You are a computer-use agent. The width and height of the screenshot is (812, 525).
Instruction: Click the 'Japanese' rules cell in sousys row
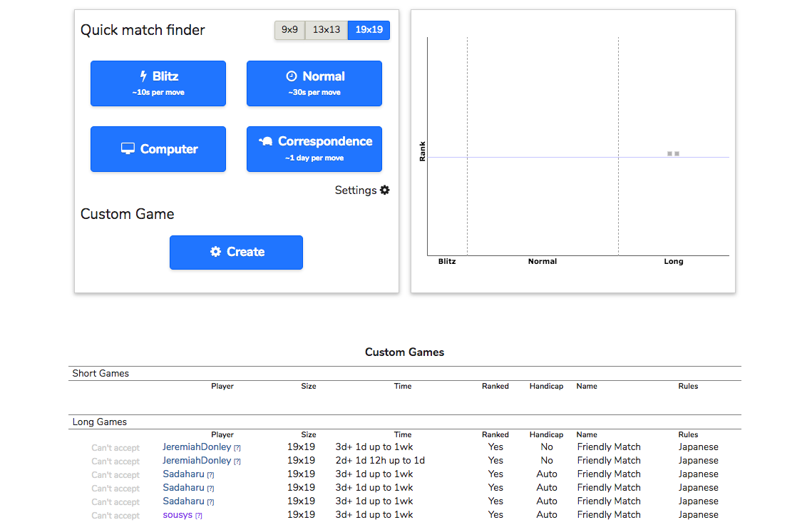(x=699, y=514)
